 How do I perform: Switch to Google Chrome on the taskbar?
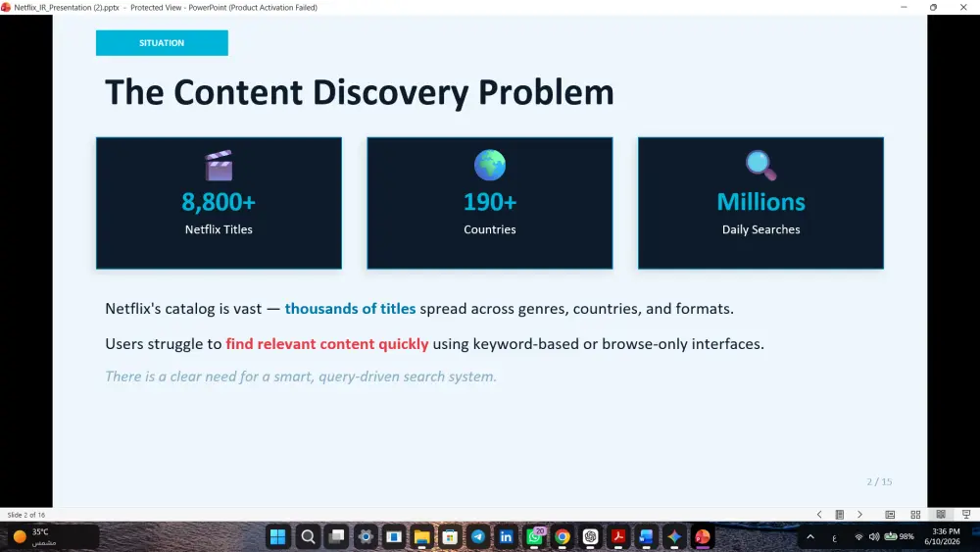click(x=563, y=536)
